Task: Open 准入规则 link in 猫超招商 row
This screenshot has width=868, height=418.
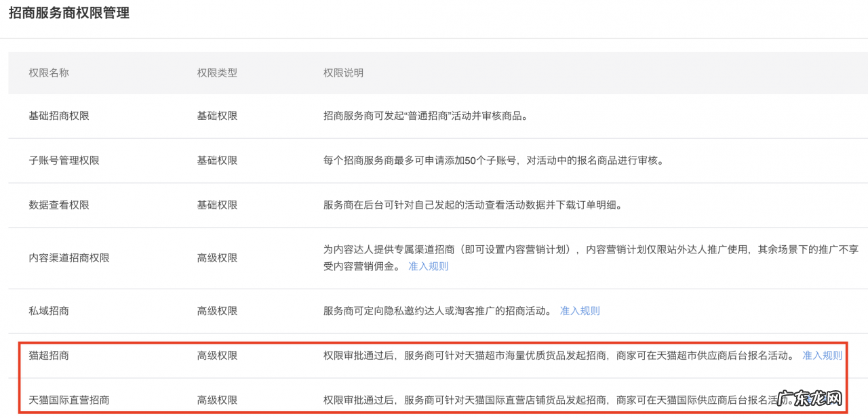Action: coord(822,355)
